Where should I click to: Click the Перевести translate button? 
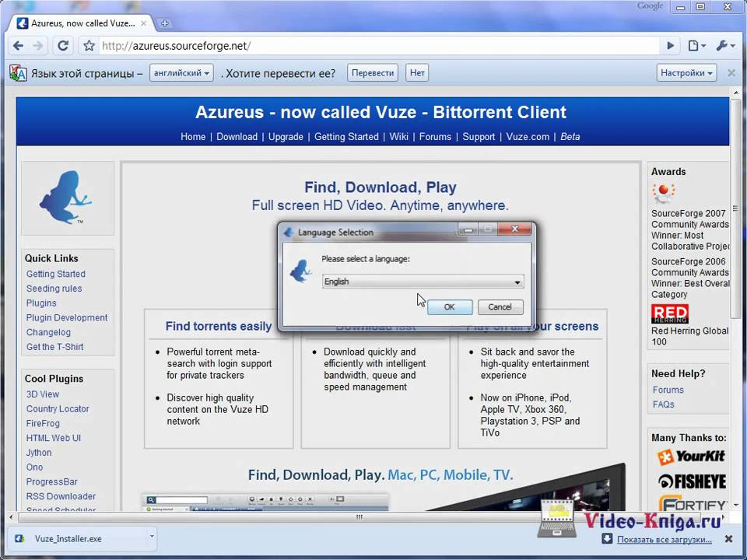tap(373, 73)
